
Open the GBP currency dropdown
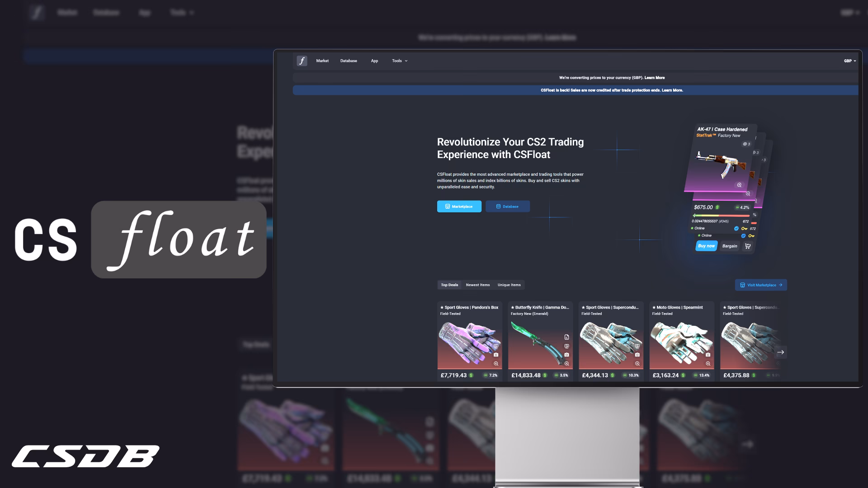[x=850, y=61]
